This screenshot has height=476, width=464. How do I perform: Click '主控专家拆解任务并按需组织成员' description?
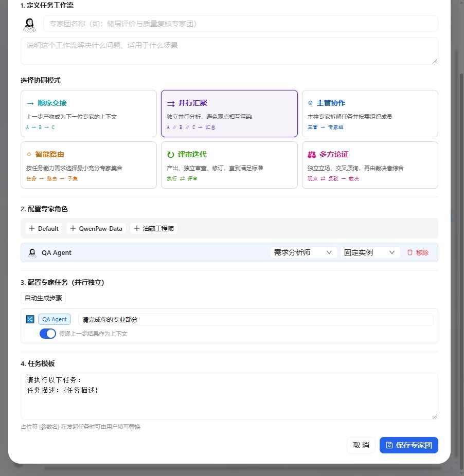350,117
